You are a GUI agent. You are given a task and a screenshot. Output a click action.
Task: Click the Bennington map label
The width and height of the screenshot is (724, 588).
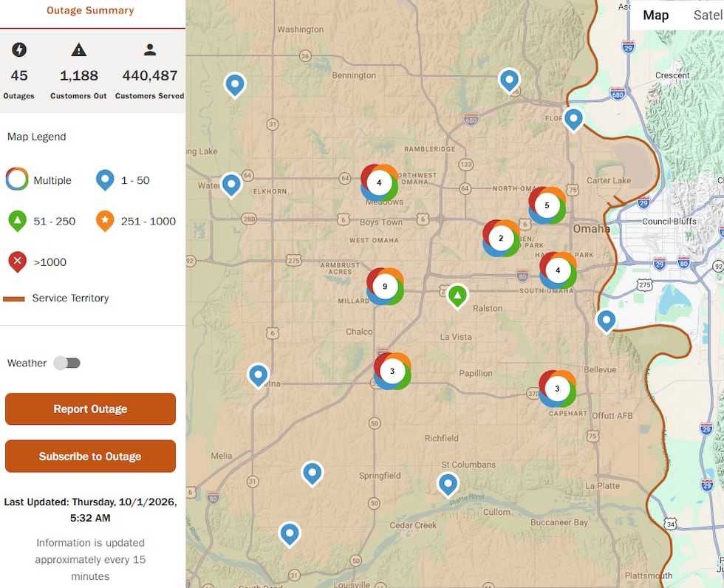pos(354,75)
